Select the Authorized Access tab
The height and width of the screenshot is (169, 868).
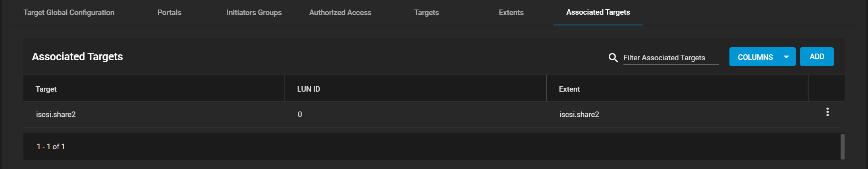340,13
